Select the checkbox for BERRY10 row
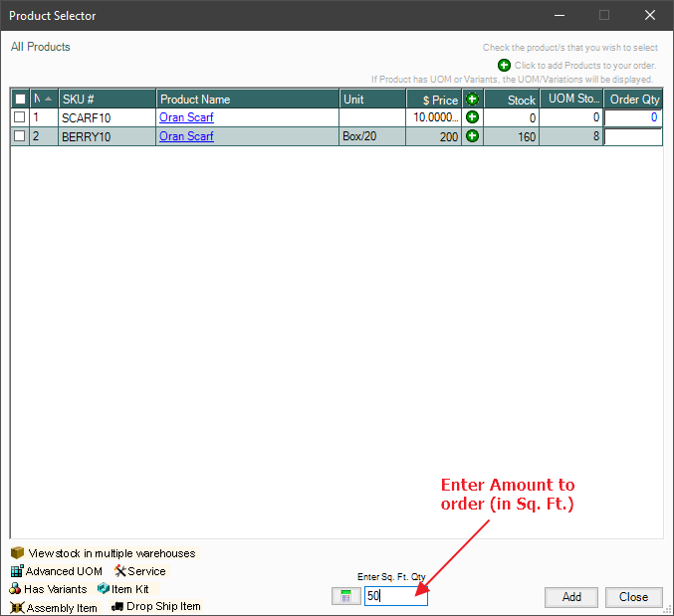 20,136
